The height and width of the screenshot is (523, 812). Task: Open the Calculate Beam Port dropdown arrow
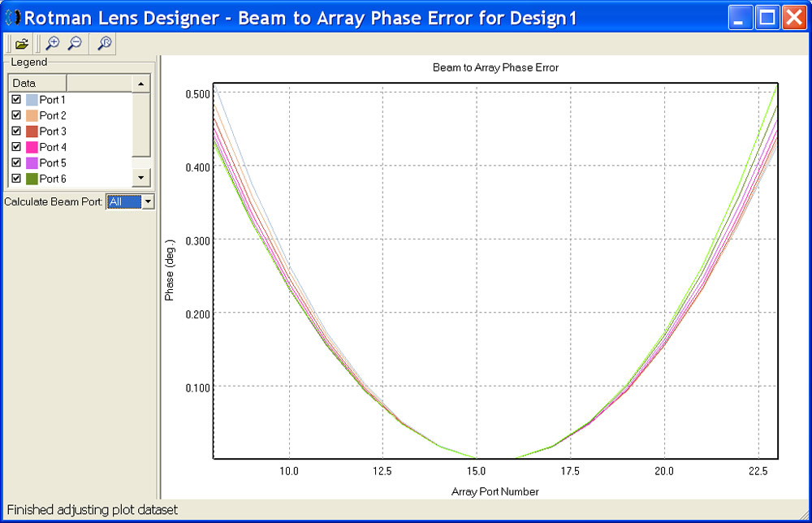tap(148, 201)
